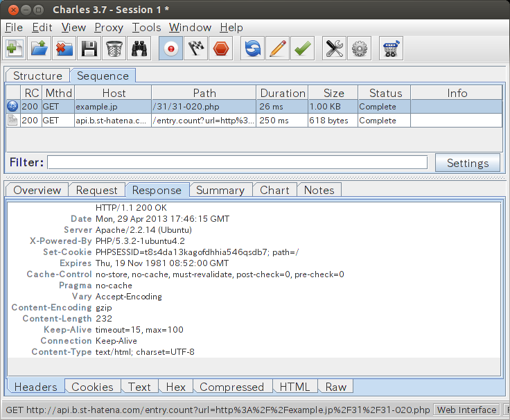This screenshot has height=420, width=510.
Task: Click the shopping cart Purchase icon
Action: pos(392,49)
